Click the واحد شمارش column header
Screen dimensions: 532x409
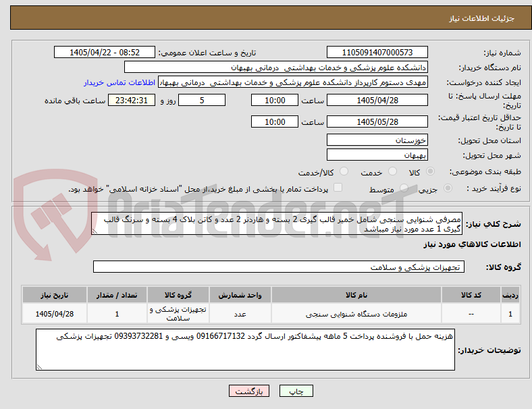(x=240, y=295)
